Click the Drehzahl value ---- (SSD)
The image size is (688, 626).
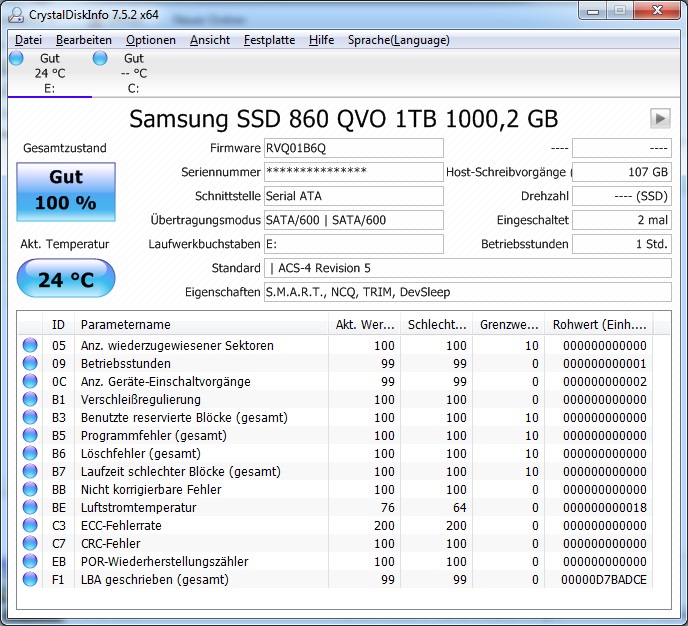pyautogui.click(x=622, y=196)
